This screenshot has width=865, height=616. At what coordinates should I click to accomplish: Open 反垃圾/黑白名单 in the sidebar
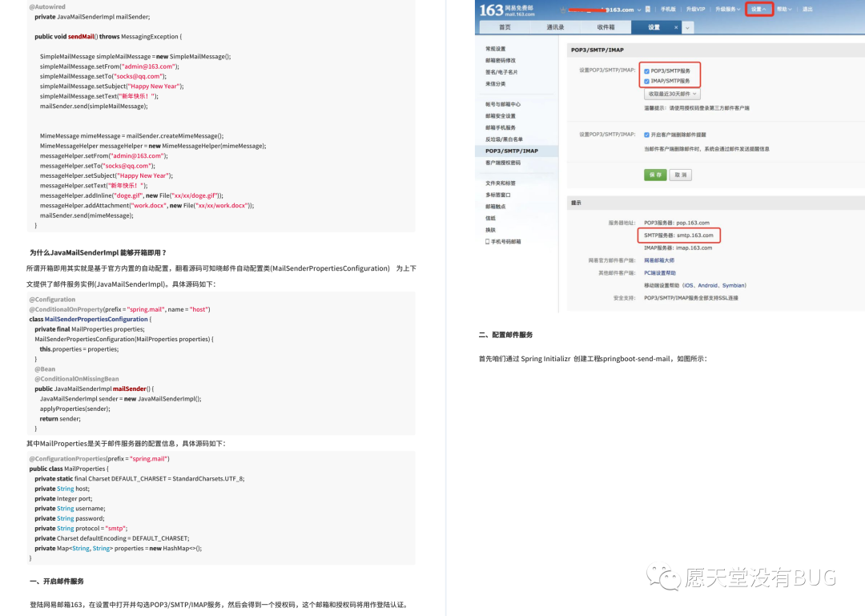click(504, 139)
